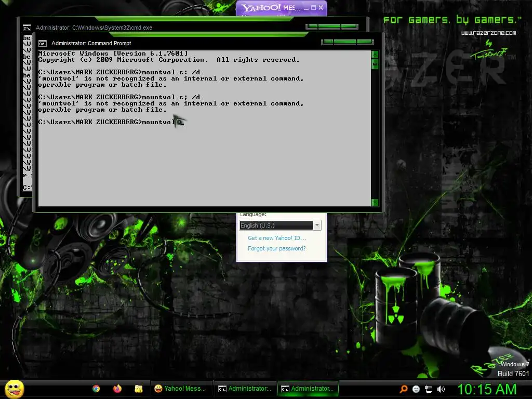Open the smiley-face Start button
Viewport: 532px width, 399px height.
coord(14,389)
